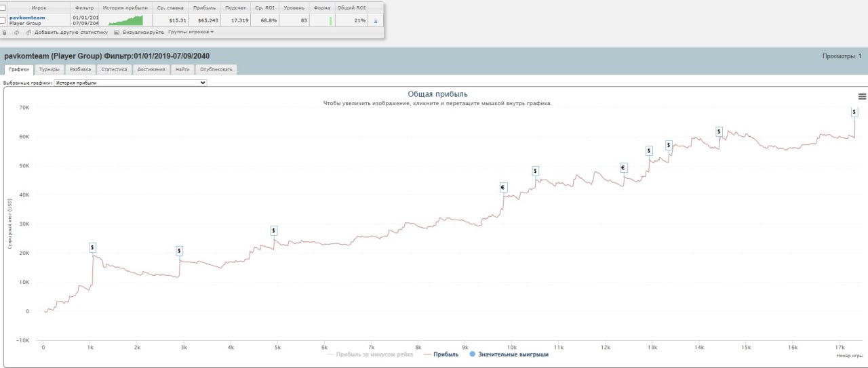The width and height of the screenshot is (868, 368).
Task: Click the trash delete icon below player row
Action: pyautogui.click(x=5, y=32)
